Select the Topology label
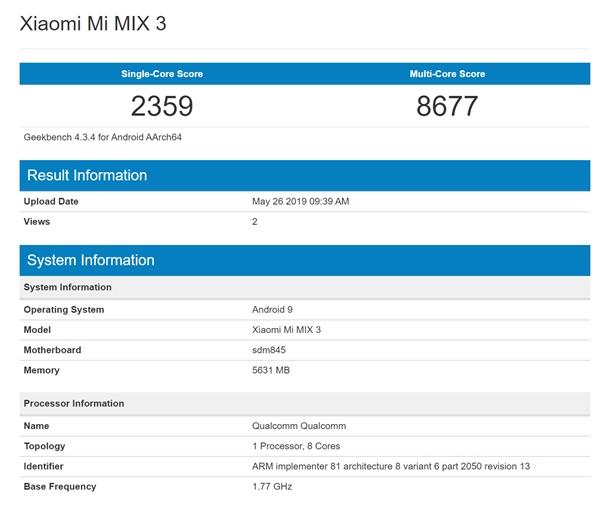 click(x=44, y=446)
